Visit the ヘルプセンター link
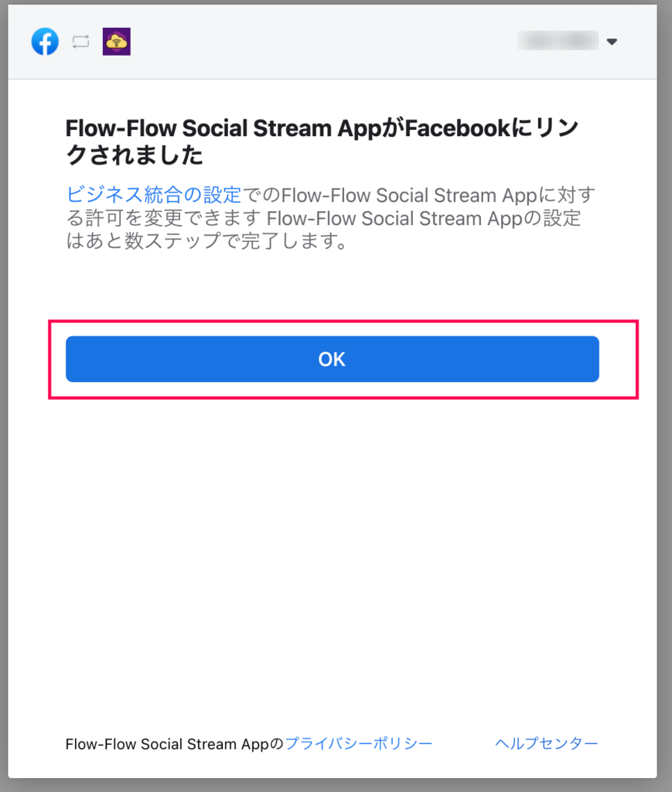The width and height of the screenshot is (672, 792). (546, 743)
